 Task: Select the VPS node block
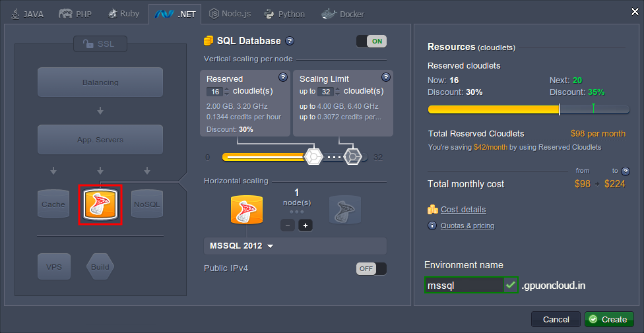tap(53, 267)
